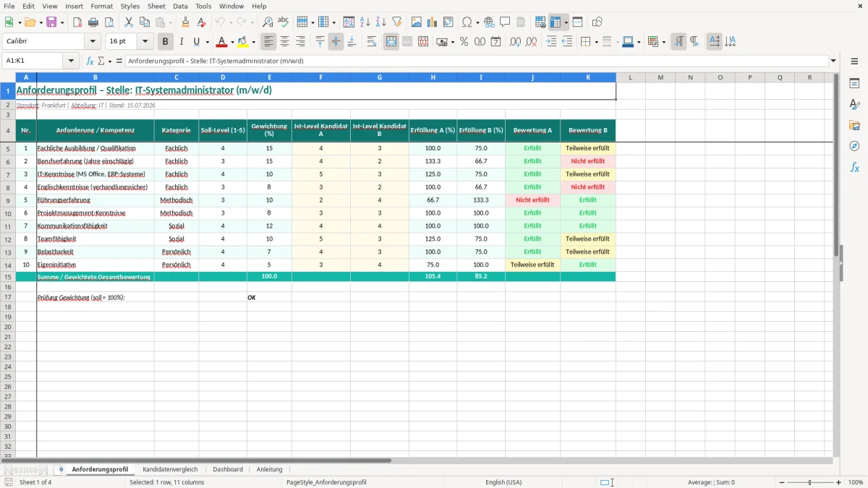Switch to Kandidatenvergleich sheet tab
Viewport: 868px width, 488px height.
(170, 469)
